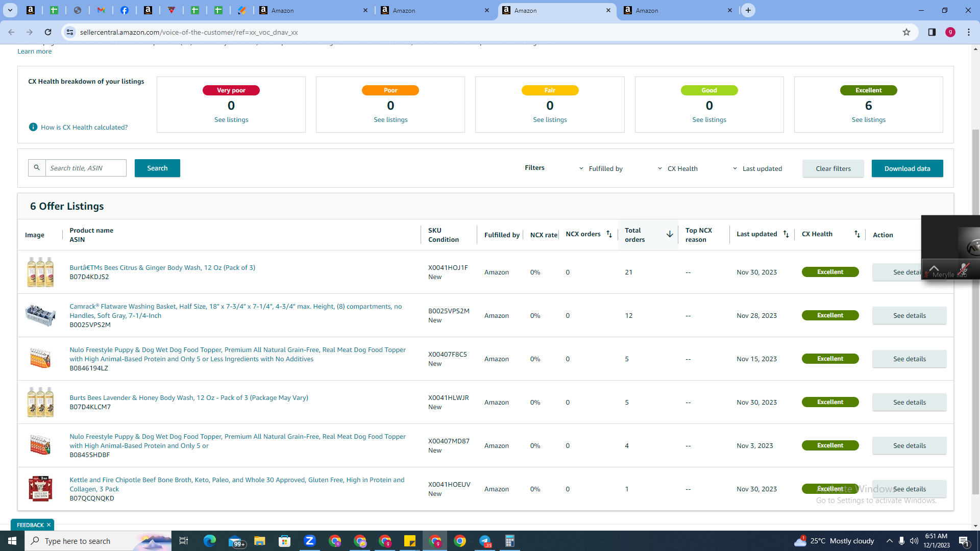
Task: Open the Chrome profile avatar
Action: 950,32
